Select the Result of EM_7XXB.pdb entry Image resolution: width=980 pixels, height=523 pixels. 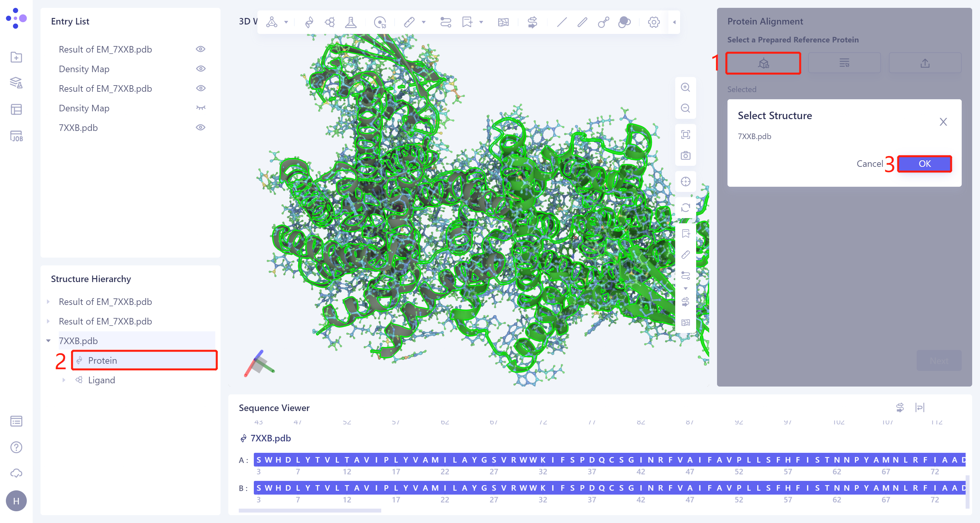(106, 49)
